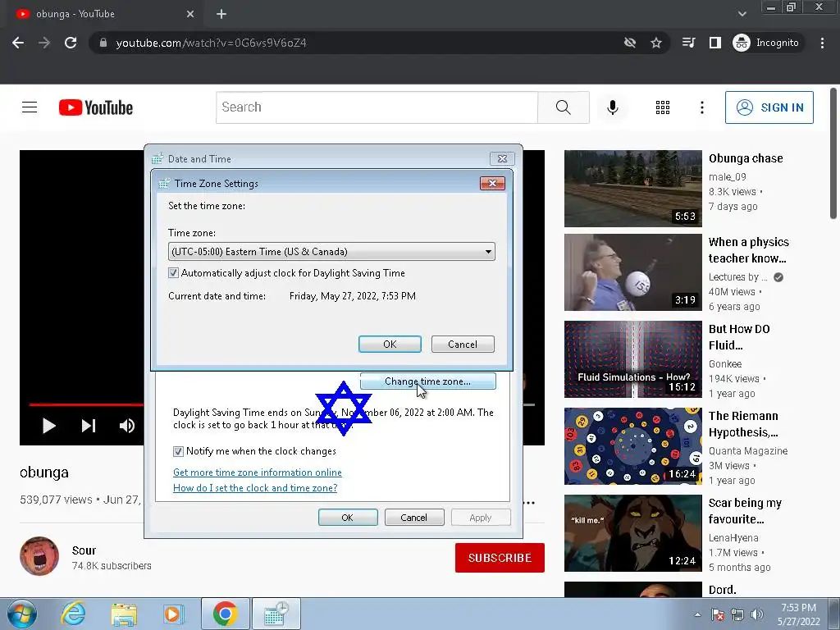840x630 pixels.
Task: Toggle Automatically adjust clock for Daylight Saving
Action: [x=174, y=272]
